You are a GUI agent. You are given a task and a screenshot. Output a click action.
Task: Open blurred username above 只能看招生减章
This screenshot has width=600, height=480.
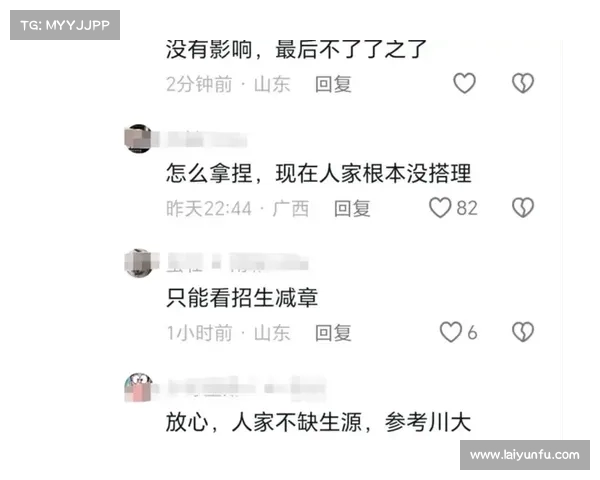[x=237, y=263]
